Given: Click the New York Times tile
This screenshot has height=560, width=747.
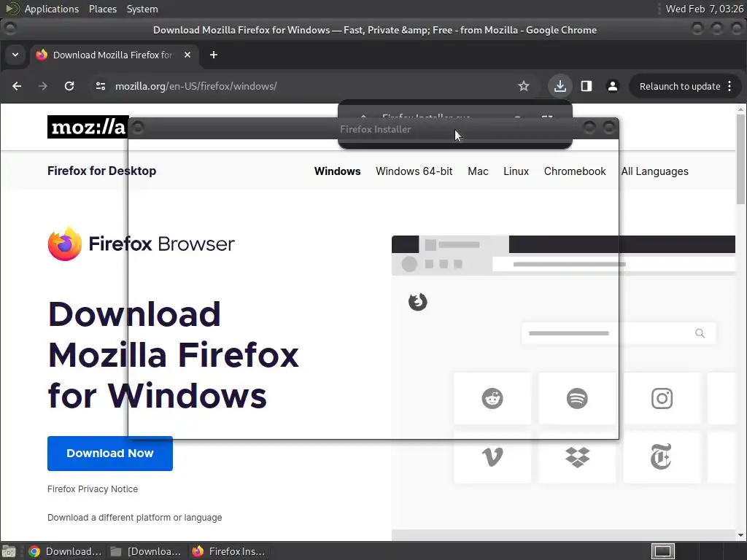Looking at the screenshot, I should point(662,457).
